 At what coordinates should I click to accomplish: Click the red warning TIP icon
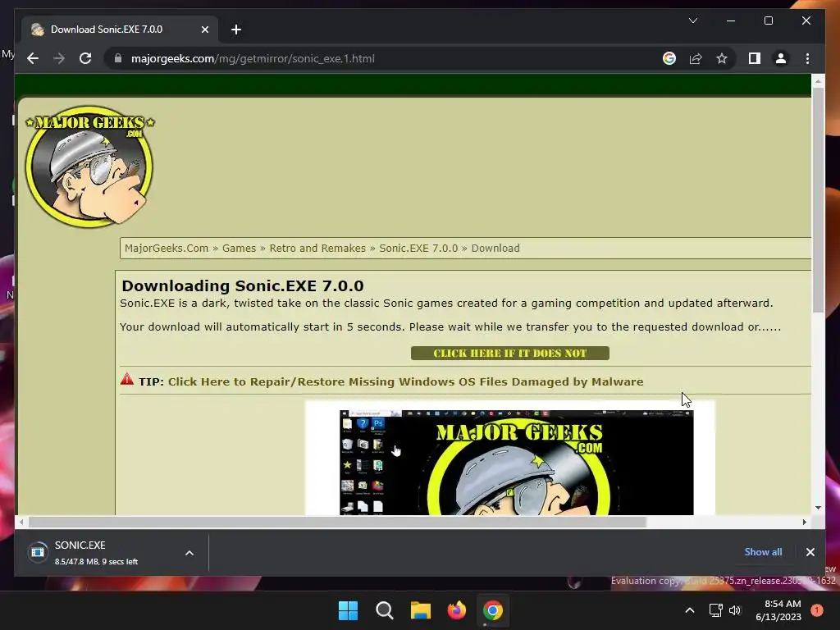(x=127, y=379)
